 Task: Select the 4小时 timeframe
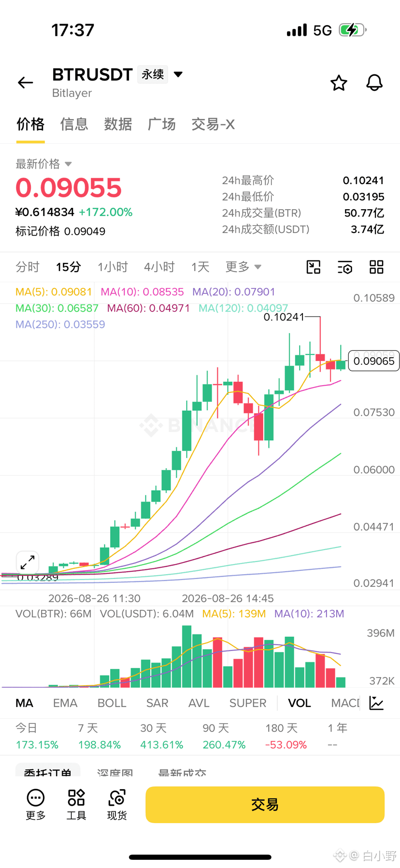[159, 267]
